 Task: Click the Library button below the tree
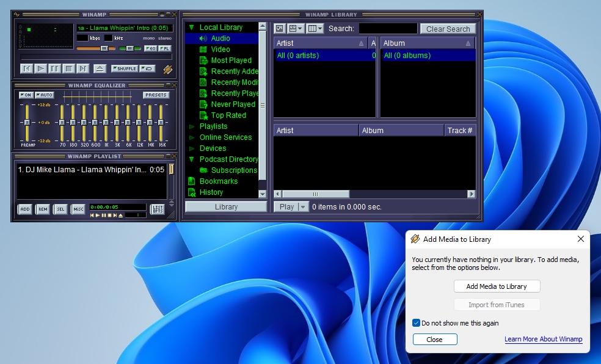point(226,207)
